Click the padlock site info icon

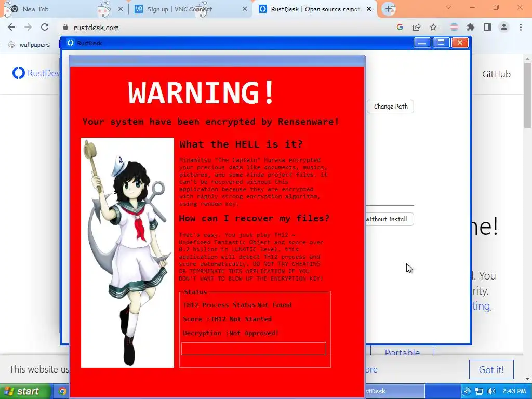[65, 28]
